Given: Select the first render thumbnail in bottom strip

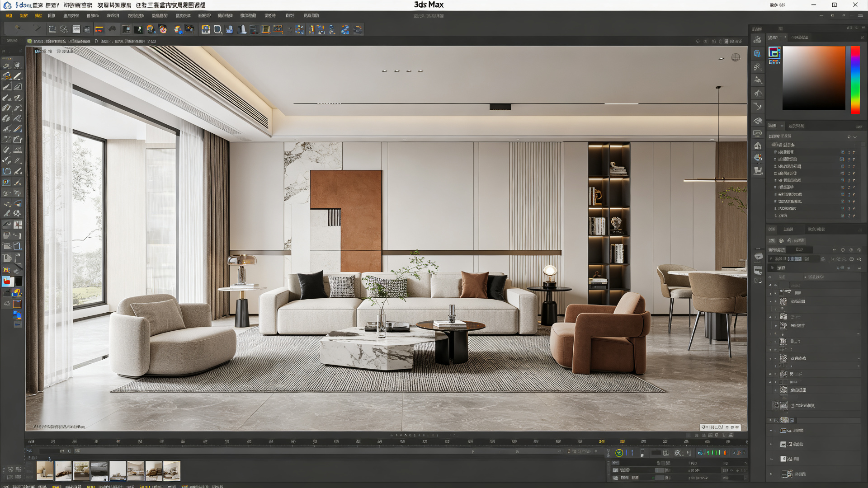Looking at the screenshot, I should pos(45,471).
